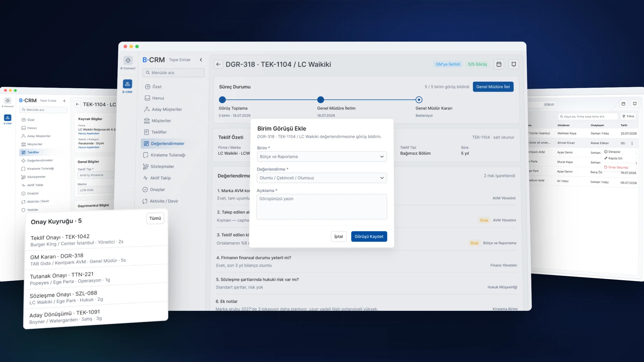This screenshot has width=644, height=362.
Task: Open the Değerlendirme dropdown in dialog
Action: [322, 178]
